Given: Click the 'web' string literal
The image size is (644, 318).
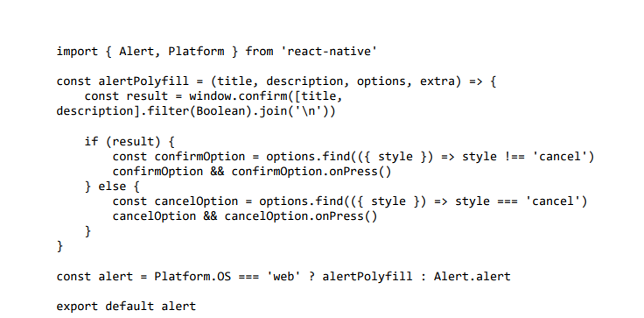Looking at the screenshot, I should coord(284,277).
